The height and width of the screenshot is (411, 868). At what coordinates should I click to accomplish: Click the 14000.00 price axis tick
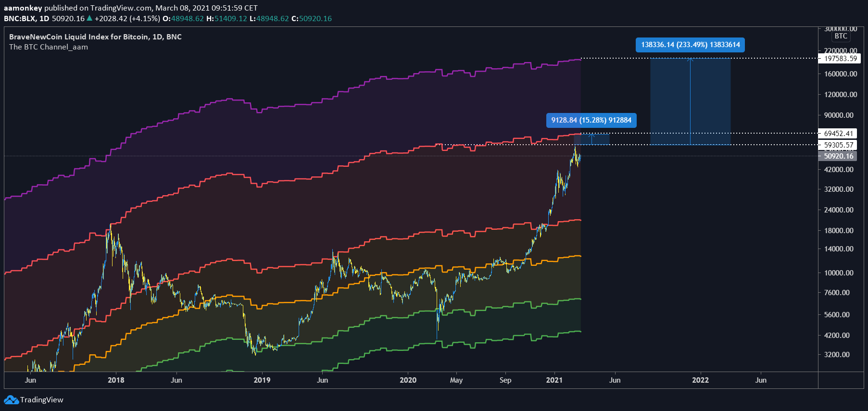839,249
